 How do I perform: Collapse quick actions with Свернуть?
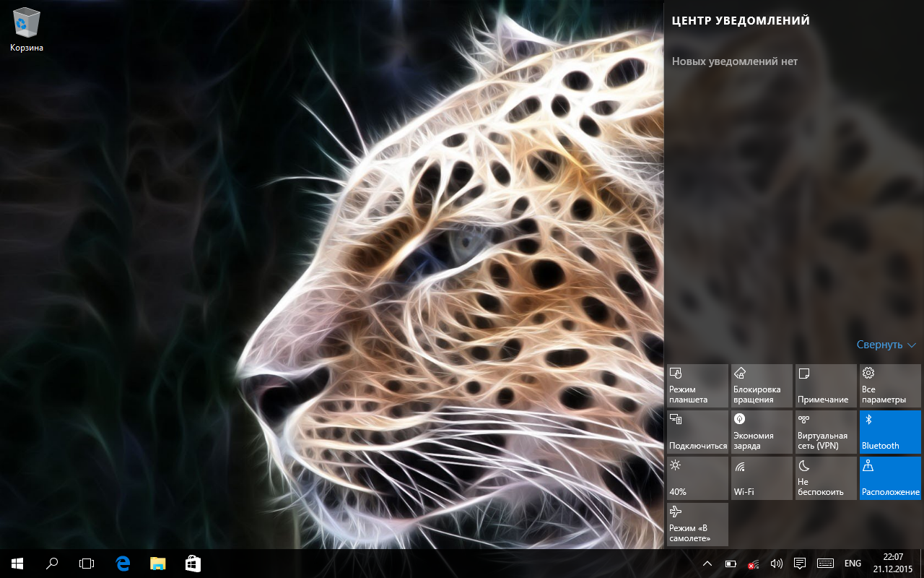886,345
